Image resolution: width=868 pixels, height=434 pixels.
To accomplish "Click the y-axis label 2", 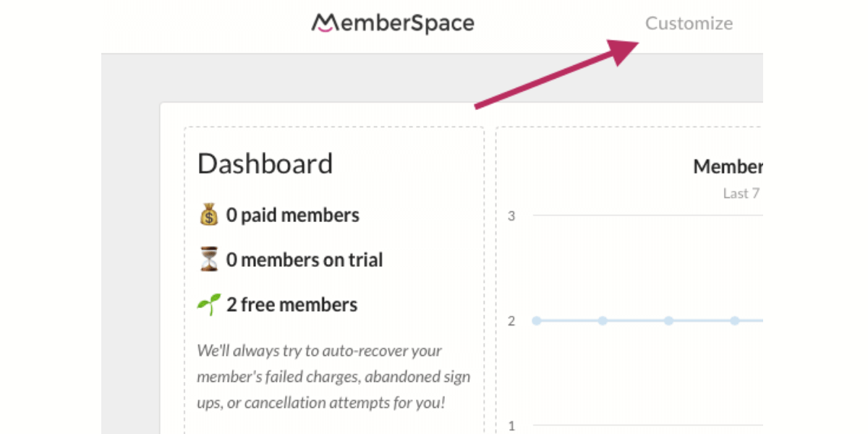I will click(511, 320).
